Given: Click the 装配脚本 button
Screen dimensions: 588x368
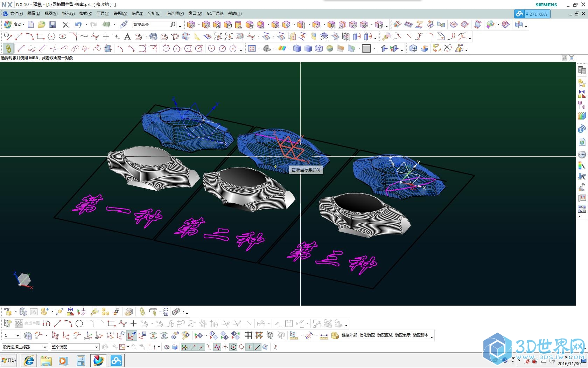Looking at the screenshot, I should 420,335.
